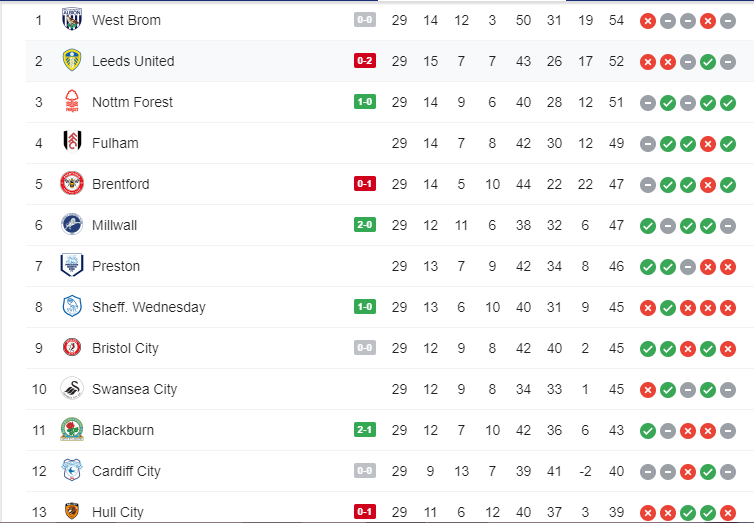Click the Nottm Forest club crest
The image size is (754, 523).
[71, 102]
